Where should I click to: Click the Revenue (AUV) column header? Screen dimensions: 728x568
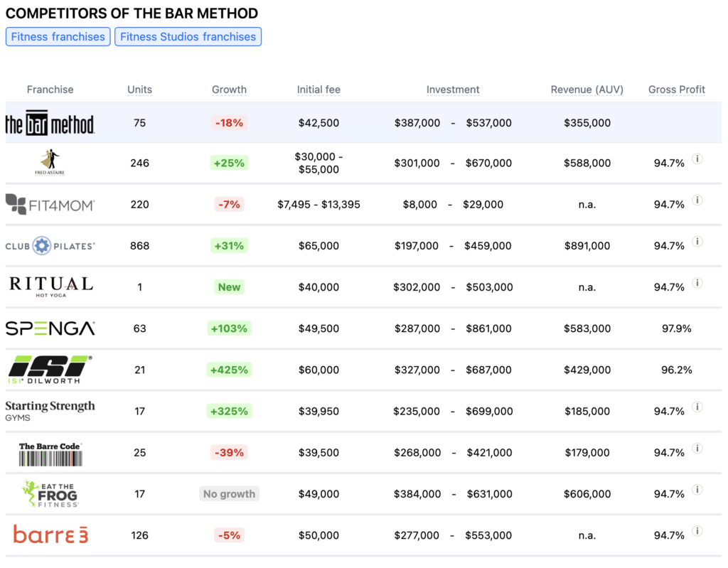[587, 89]
